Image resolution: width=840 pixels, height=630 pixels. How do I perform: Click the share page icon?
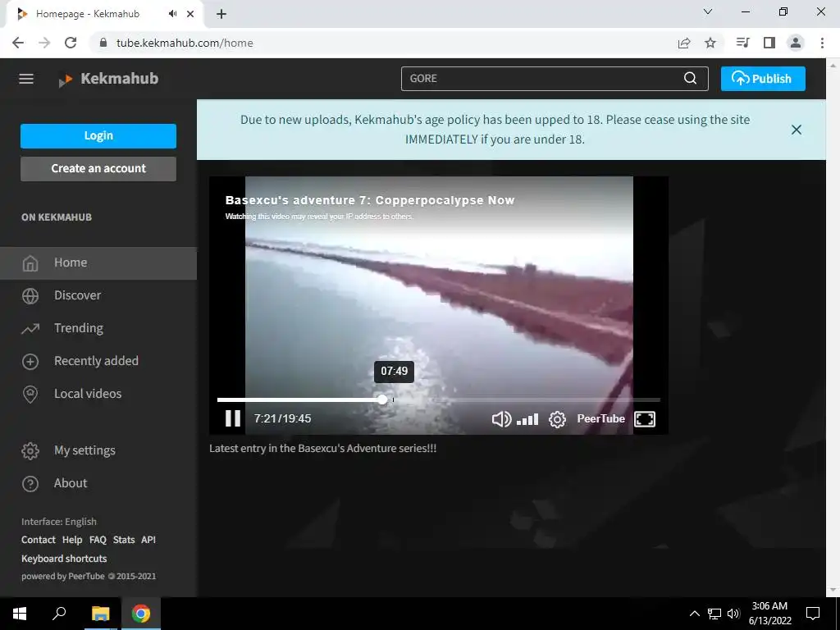pyautogui.click(x=684, y=43)
